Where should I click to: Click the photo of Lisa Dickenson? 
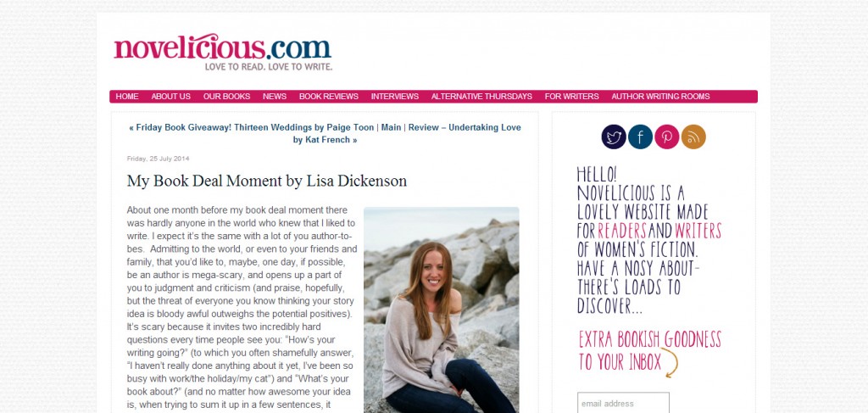(441, 310)
